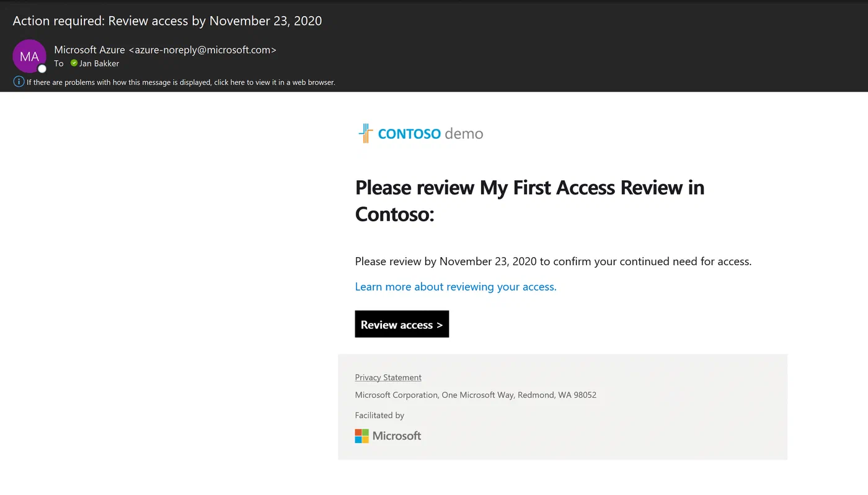Open the Review access button
Viewport: 868px width, 495px height.
point(402,324)
